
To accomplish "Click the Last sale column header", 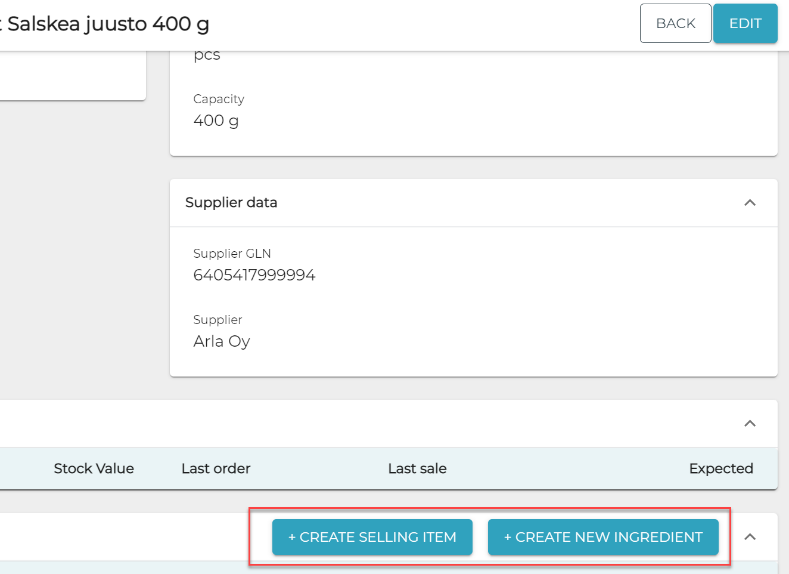I will [x=417, y=468].
